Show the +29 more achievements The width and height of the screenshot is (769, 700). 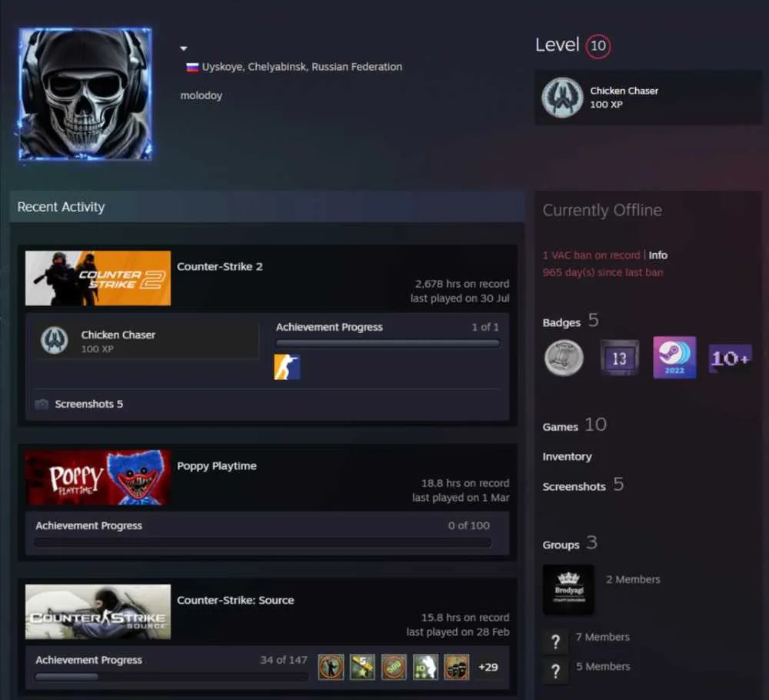click(488, 667)
